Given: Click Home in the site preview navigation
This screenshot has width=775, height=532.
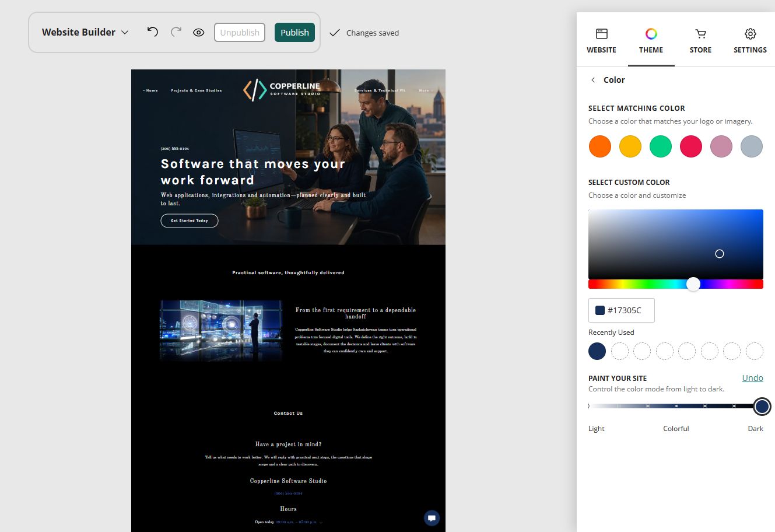Looking at the screenshot, I should (x=150, y=90).
